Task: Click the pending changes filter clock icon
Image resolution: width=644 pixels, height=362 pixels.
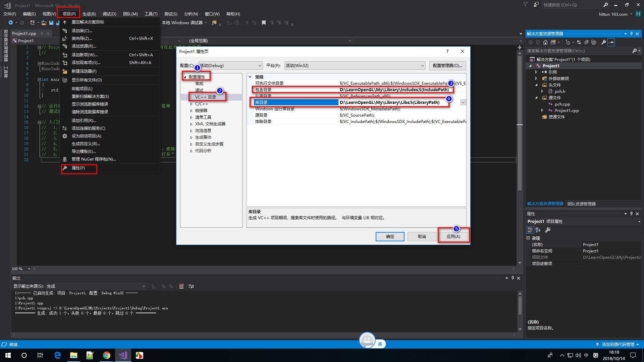Action: (568, 42)
